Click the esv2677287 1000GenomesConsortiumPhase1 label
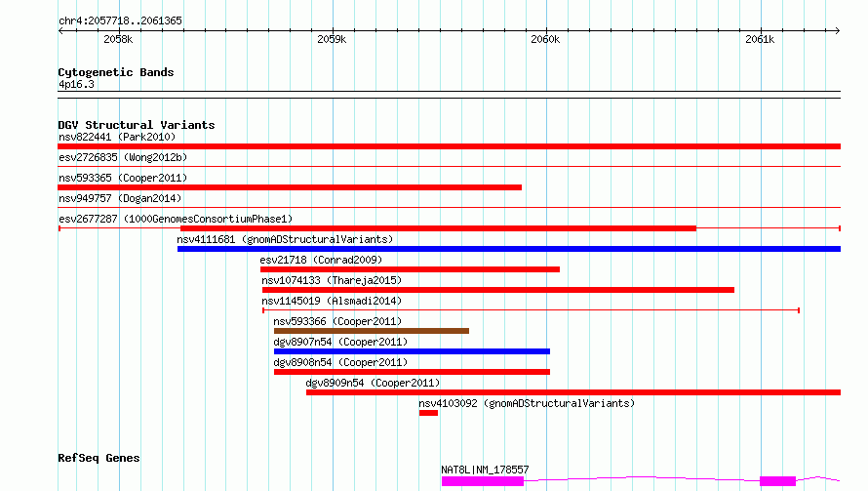This screenshot has width=868, height=491. (176, 219)
